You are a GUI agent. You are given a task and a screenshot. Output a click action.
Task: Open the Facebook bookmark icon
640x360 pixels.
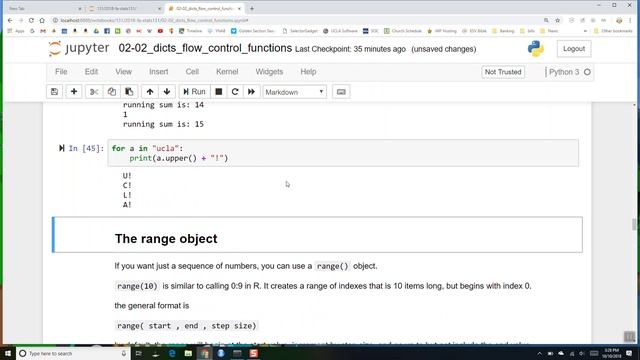point(107,31)
